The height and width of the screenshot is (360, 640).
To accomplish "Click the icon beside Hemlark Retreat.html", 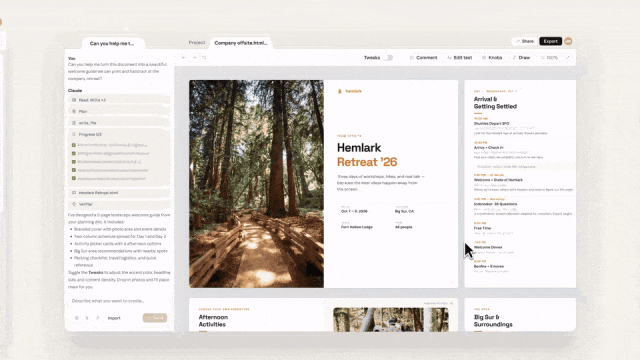I will pyautogui.click(x=74, y=192).
